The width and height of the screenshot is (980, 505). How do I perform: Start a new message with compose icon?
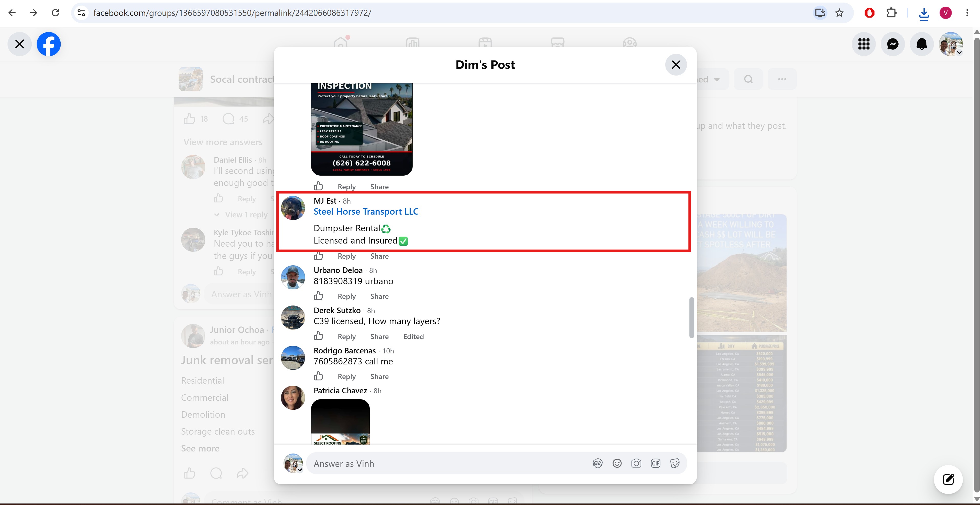949,479
